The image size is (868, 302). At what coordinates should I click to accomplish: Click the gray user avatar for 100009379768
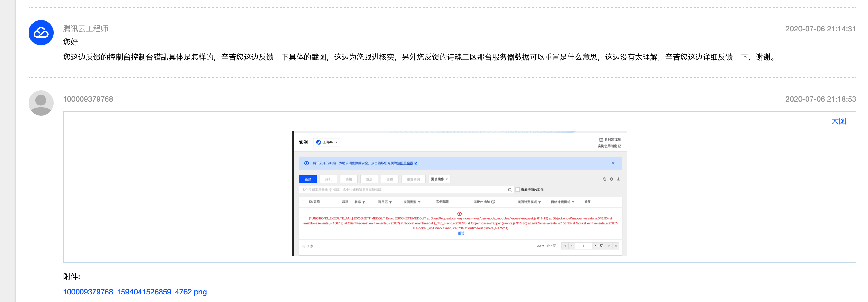click(x=41, y=103)
